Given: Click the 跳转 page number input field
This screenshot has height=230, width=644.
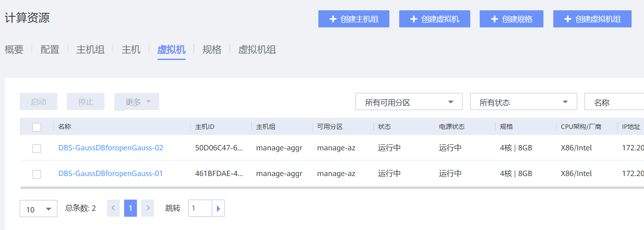Looking at the screenshot, I should click(200, 209).
